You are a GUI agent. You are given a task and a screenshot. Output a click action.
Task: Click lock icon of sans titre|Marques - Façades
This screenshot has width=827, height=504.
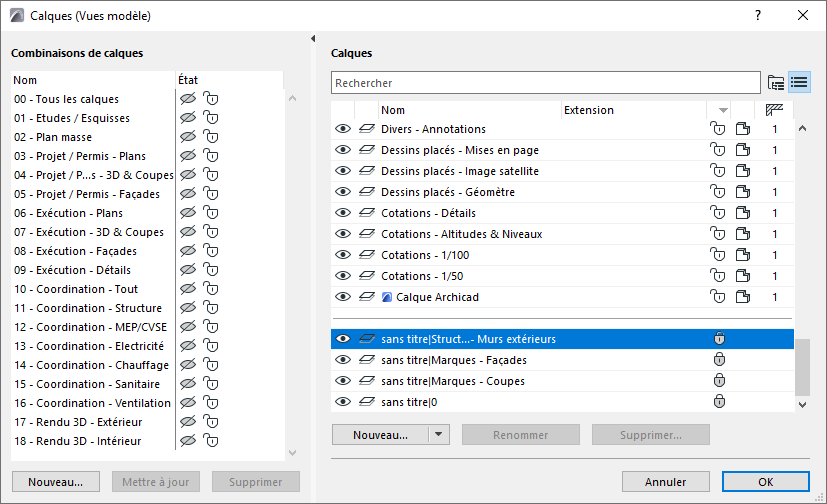point(718,360)
